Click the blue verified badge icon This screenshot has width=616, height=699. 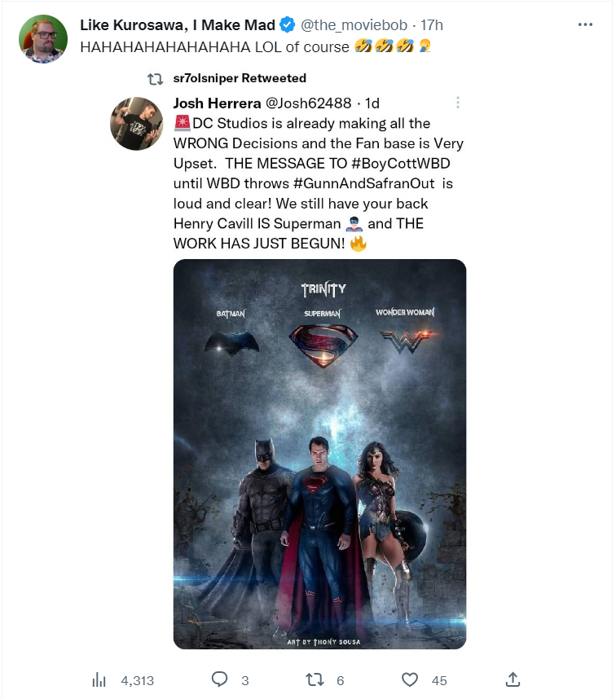(x=288, y=25)
